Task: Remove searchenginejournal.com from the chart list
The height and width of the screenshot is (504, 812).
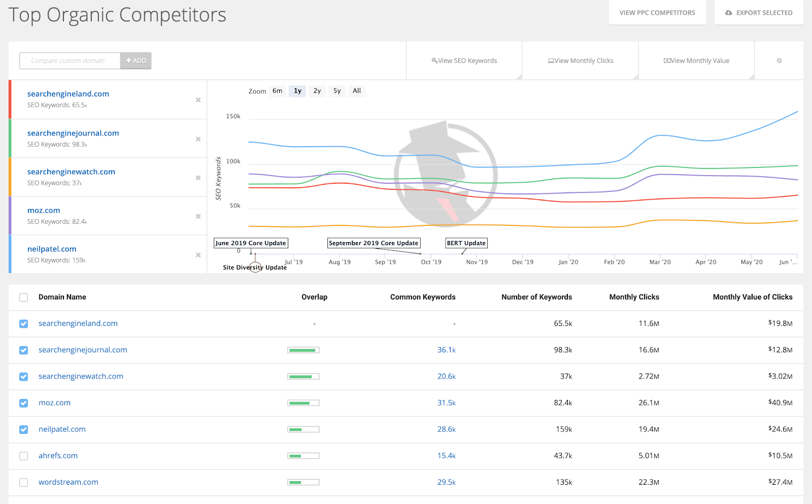Action: pyautogui.click(x=198, y=139)
